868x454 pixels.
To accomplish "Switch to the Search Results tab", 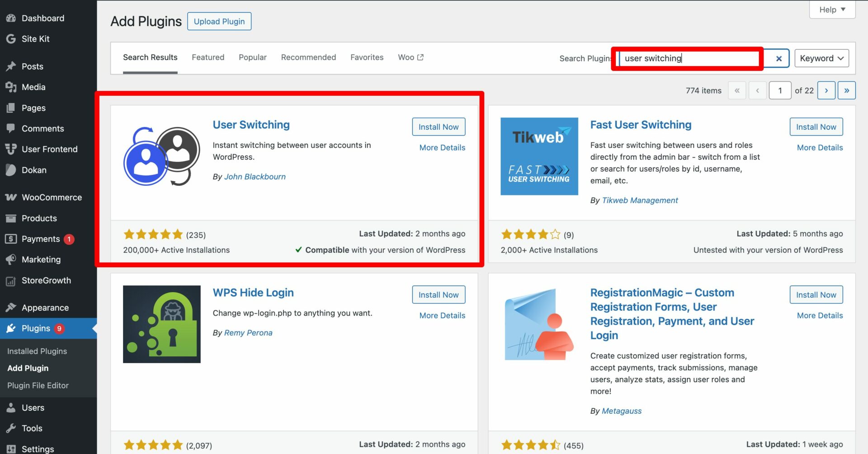I will [x=150, y=57].
